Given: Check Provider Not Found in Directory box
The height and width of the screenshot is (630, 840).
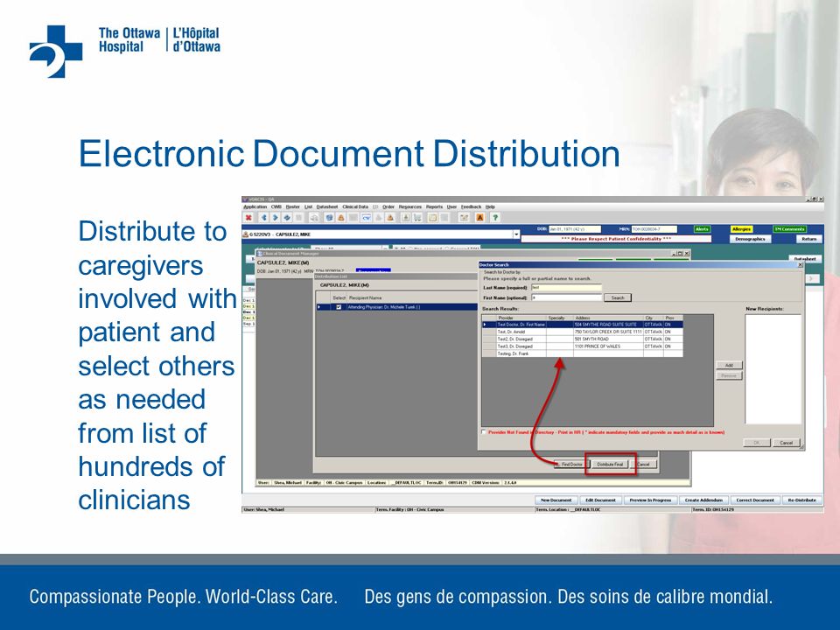Looking at the screenshot, I should click(484, 431).
